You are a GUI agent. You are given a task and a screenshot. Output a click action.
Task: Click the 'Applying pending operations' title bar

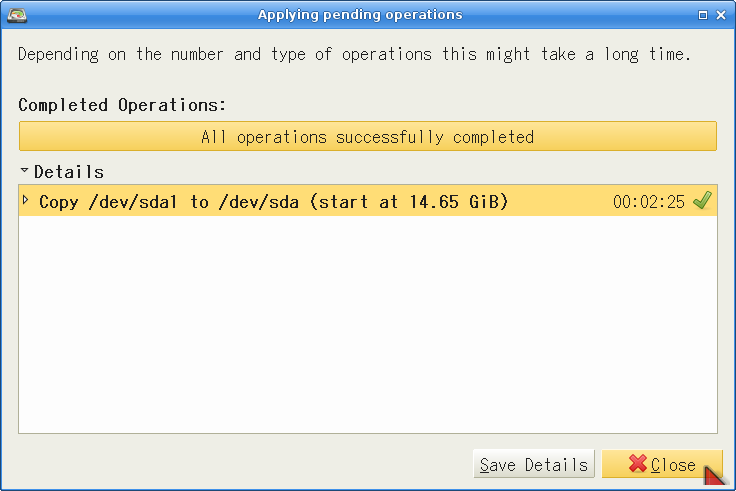[360, 15]
